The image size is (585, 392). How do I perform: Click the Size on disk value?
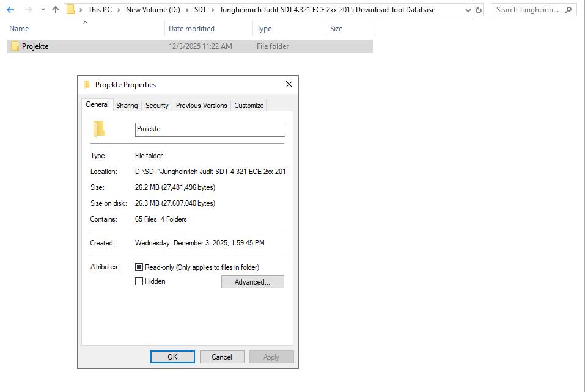175,203
